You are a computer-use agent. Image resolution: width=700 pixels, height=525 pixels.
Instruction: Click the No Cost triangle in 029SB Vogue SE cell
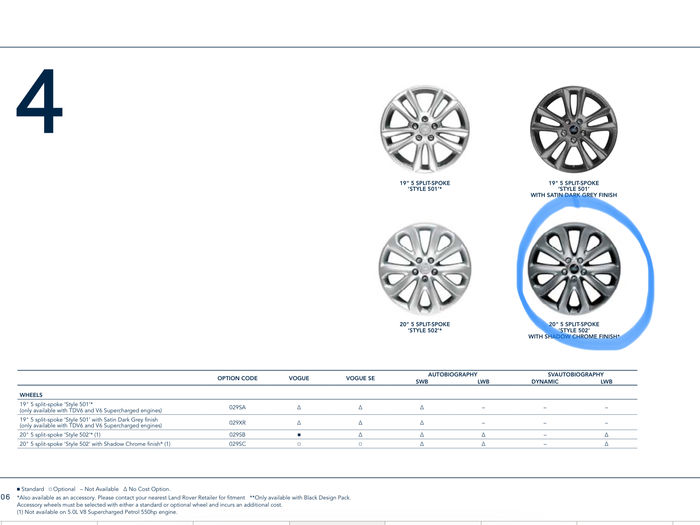[360, 434]
